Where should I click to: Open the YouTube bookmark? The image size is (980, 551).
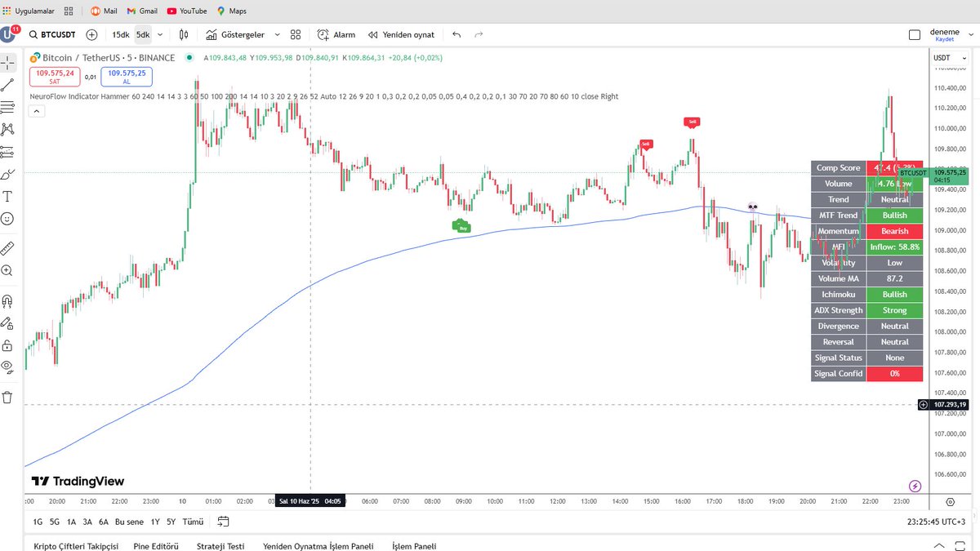pos(187,11)
